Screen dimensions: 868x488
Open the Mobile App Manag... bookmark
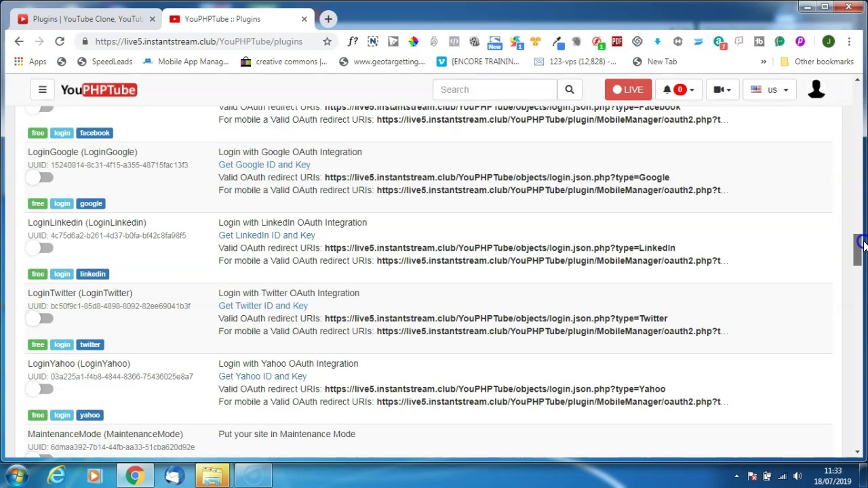[x=186, y=62]
